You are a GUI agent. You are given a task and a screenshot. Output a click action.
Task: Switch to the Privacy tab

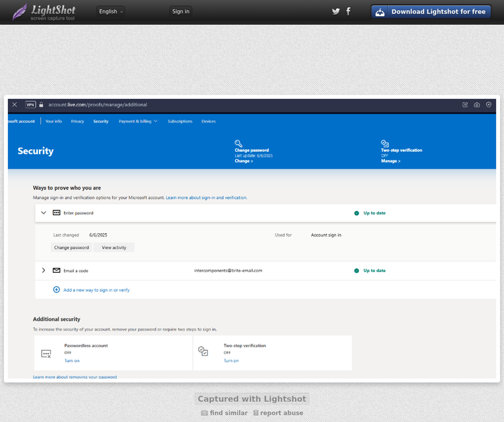pyautogui.click(x=77, y=121)
